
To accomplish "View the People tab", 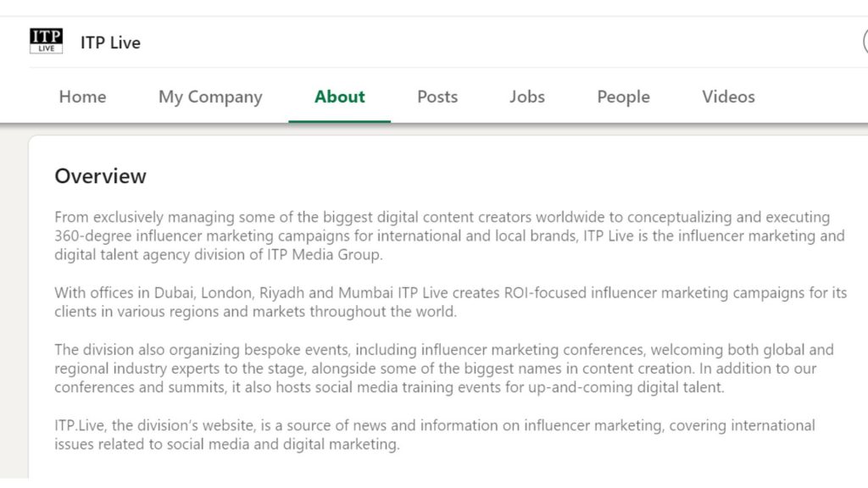I will pyautogui.click(x=623, y=97).
